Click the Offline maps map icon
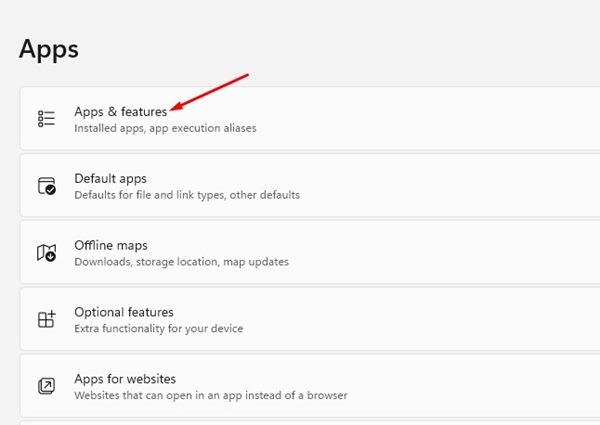The height and width of the screenshot is (425, 600). pos(47,252)
